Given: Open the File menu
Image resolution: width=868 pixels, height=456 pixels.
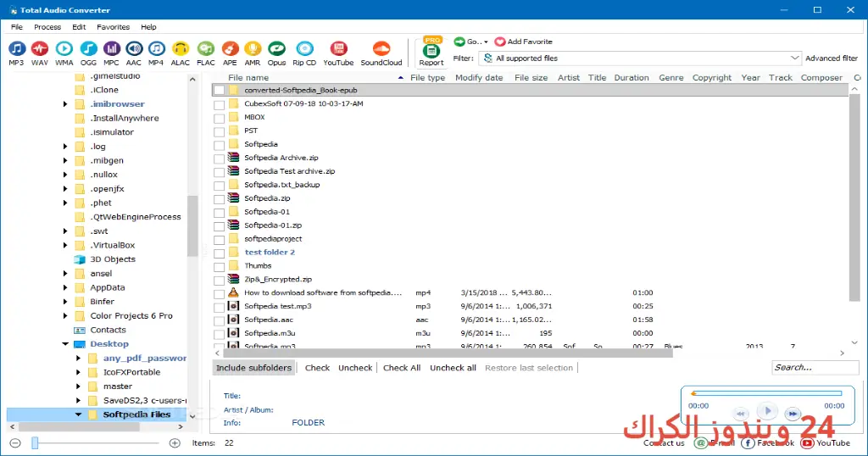Looking at the screenshot, I should pyautogui.click(x=17, y=26).
